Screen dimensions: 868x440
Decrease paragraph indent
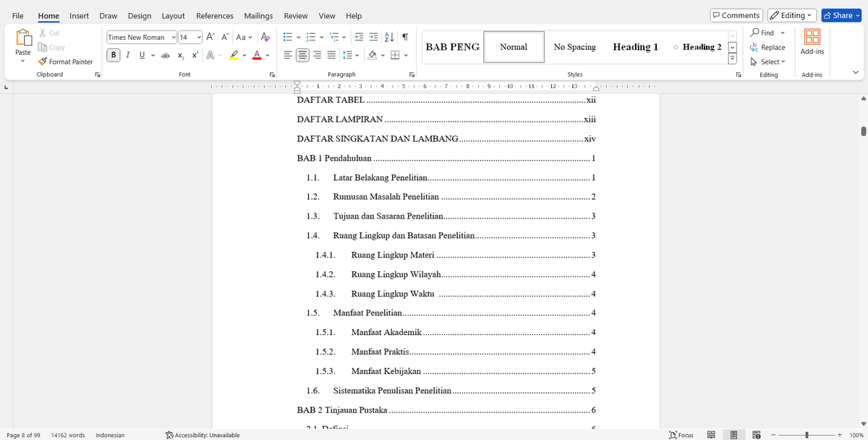(x=359, y=37)
